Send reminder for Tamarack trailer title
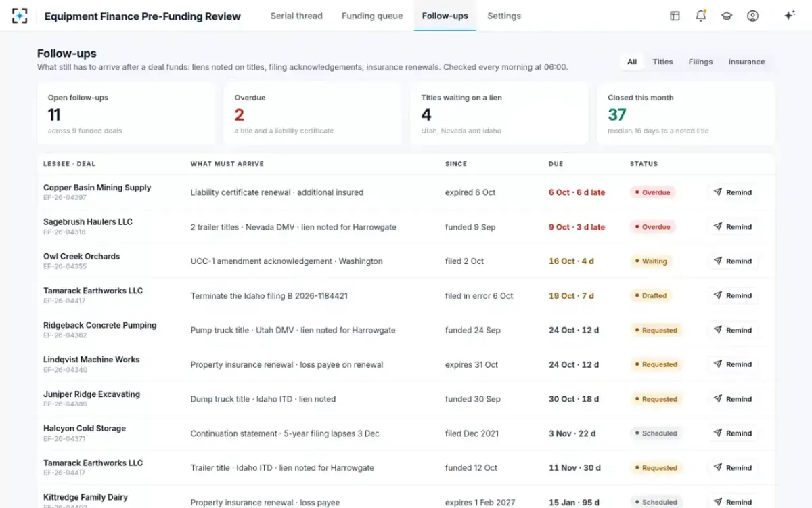The width and height of the screenshot is (812, 508). click(733, 467)
